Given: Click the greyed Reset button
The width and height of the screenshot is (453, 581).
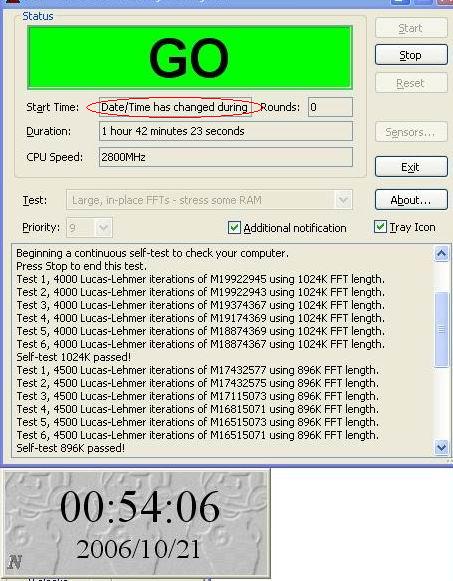Looking at the screenshot, I should (411, 83).
